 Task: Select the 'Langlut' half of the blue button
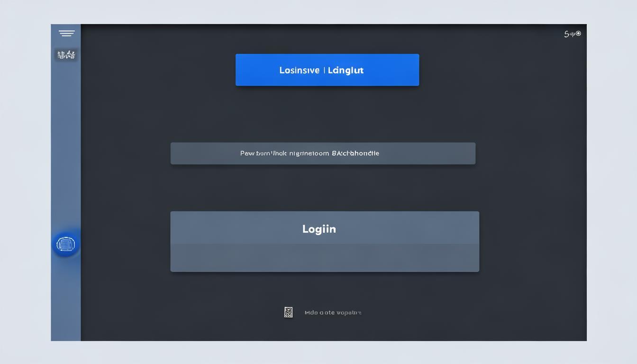click(346, 70)
